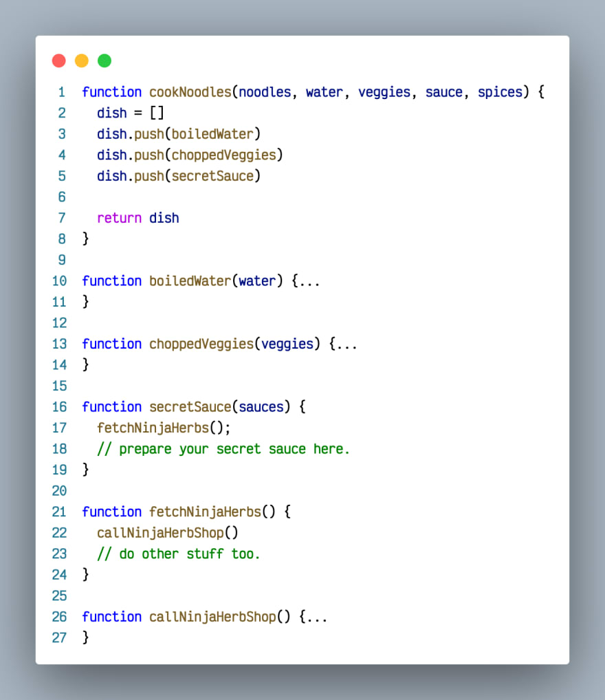Click the cookNoodles function name

coord(190,92)
